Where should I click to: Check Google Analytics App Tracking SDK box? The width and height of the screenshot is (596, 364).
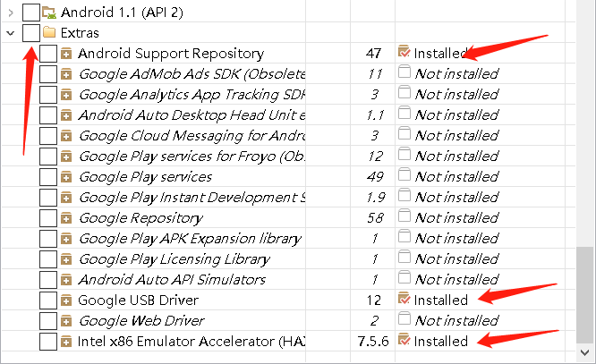pyautogui.click(x=48, y=95)
